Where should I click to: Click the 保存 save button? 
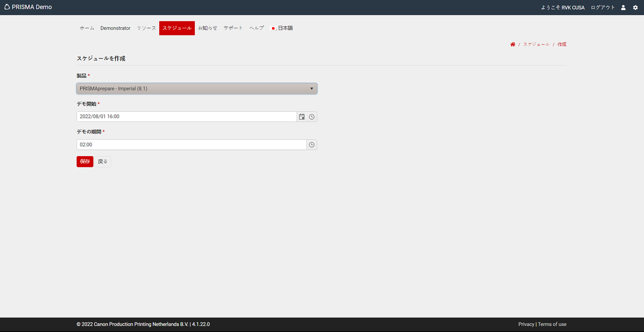click(85, 161)
